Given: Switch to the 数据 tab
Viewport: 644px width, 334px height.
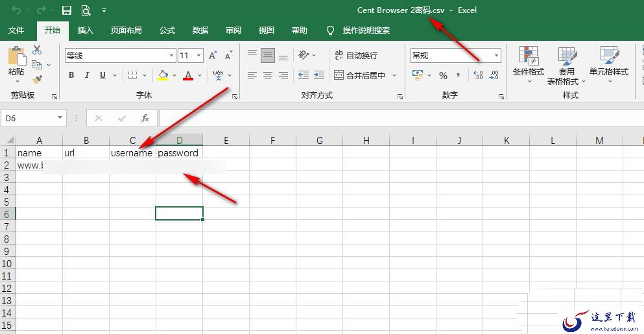Looking at the screenshot, I should tap(200, 30).
